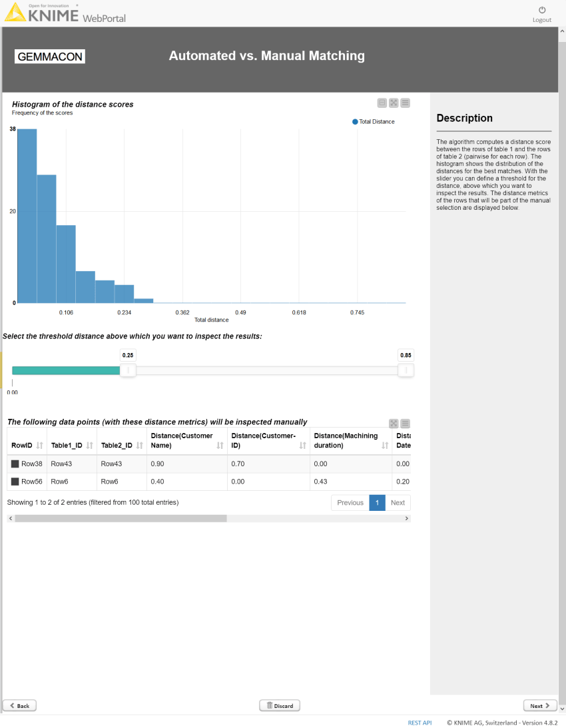Click the table horizontal scrollbar right arrow
The width and height of the screenshot is (566, 728).
click(x=407, y=519)
